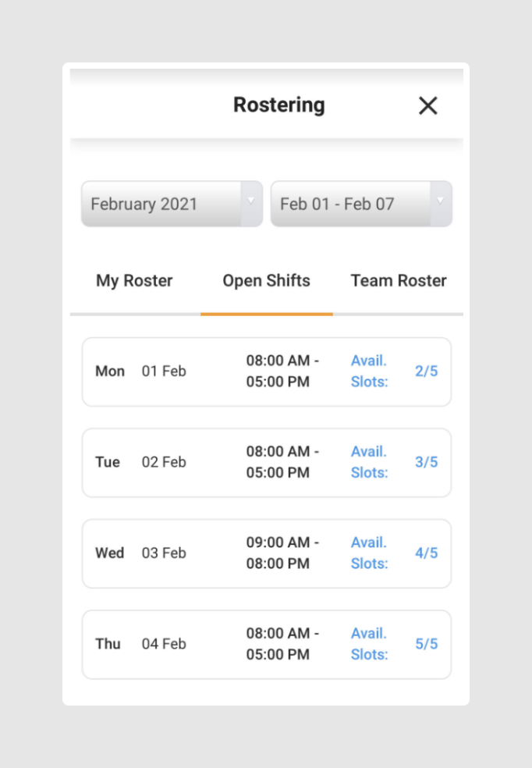
Task: Click the month dropdown arrow
Action: coord(251,201)
